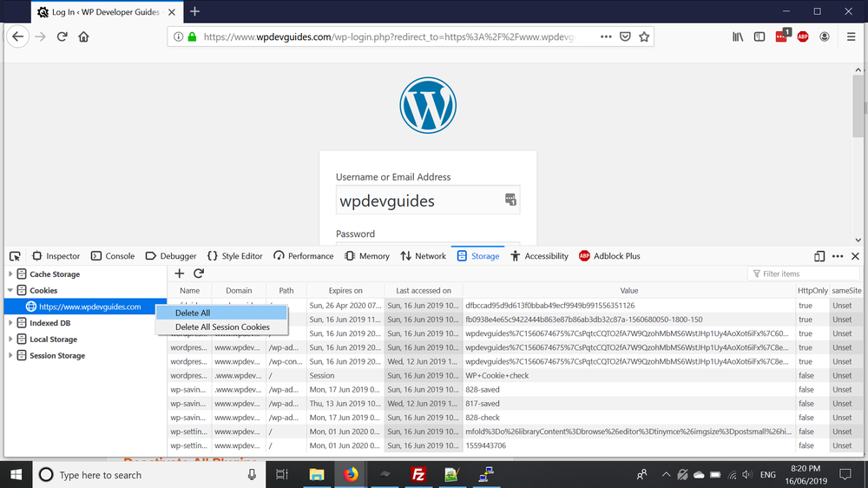Close the Log In WP Developer Guides tab
Screen dimensions: 868x488
click(x=172, y=11)
